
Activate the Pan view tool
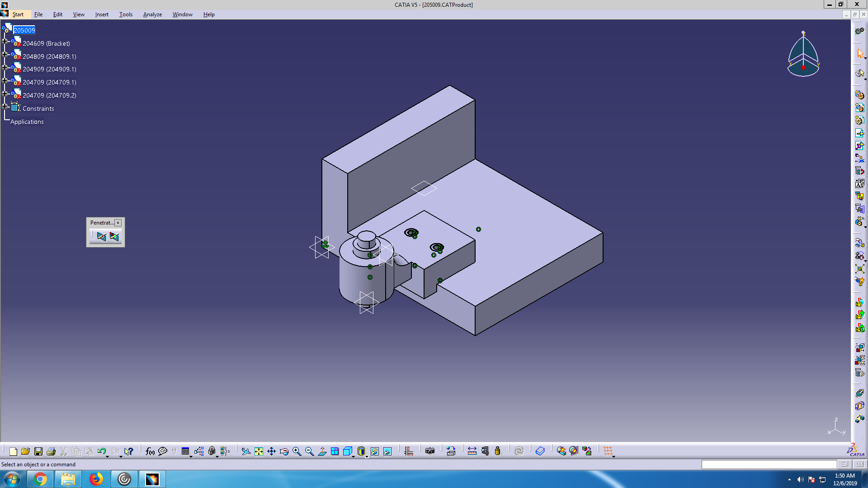click(x=271, y=451)
